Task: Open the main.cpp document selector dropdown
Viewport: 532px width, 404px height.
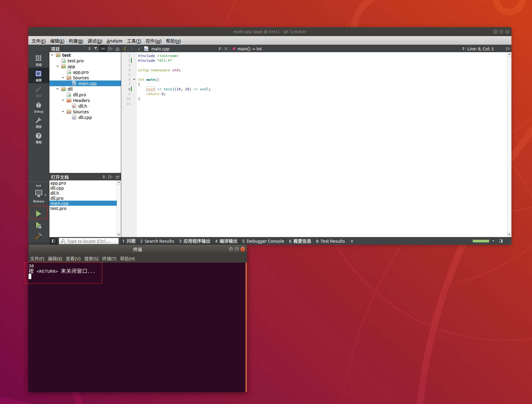Action: 183,49
